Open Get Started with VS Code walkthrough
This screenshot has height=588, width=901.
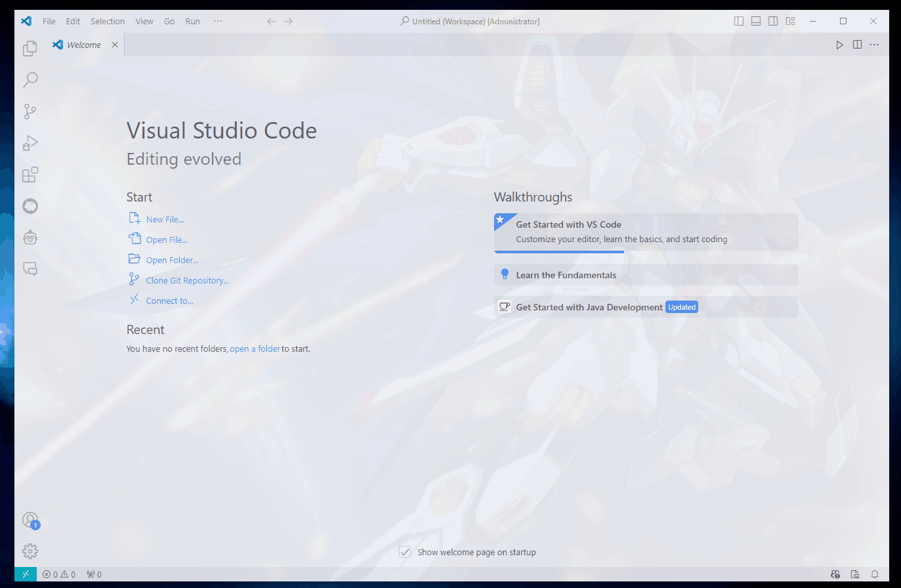[646, 232]
